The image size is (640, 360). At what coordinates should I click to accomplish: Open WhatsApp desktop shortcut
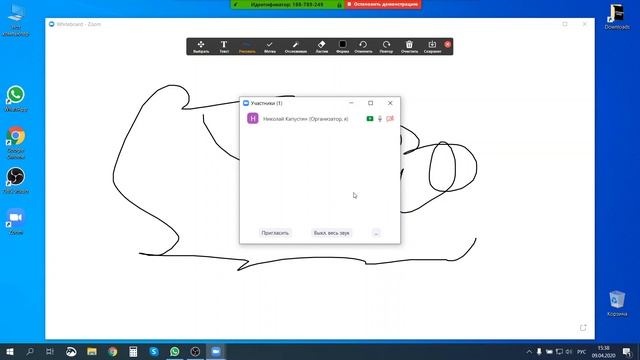tap(16, 99)
